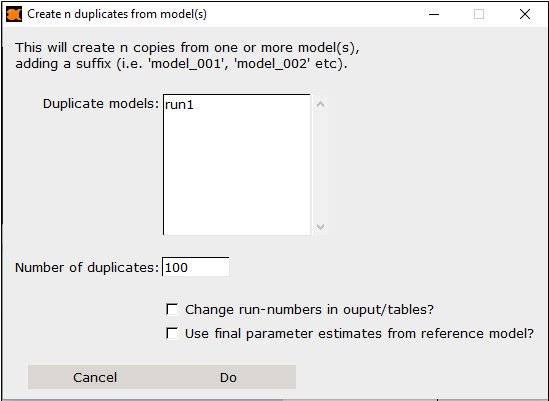Image resolution: width=549 pixels, height=401 pixels.
Task: Click the 'Use final parameter estimates from reference model?' label
Action: [359, 333]
